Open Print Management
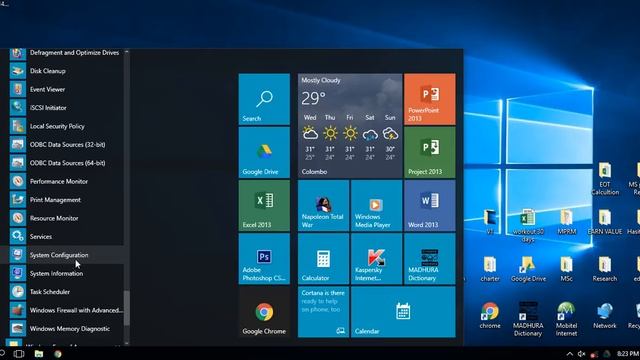 tap(62, 200)
